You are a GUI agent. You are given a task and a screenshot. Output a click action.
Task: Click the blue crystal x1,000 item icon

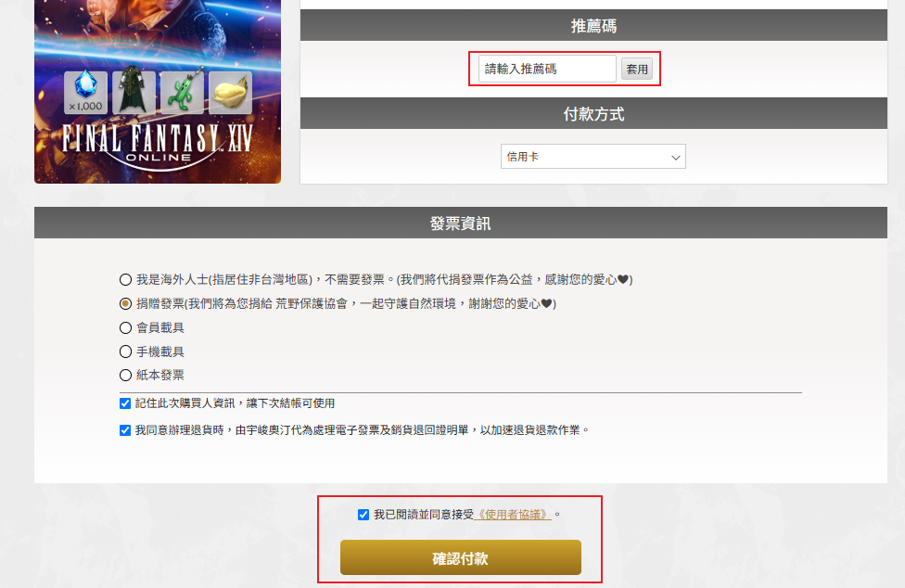pos(85,93)
